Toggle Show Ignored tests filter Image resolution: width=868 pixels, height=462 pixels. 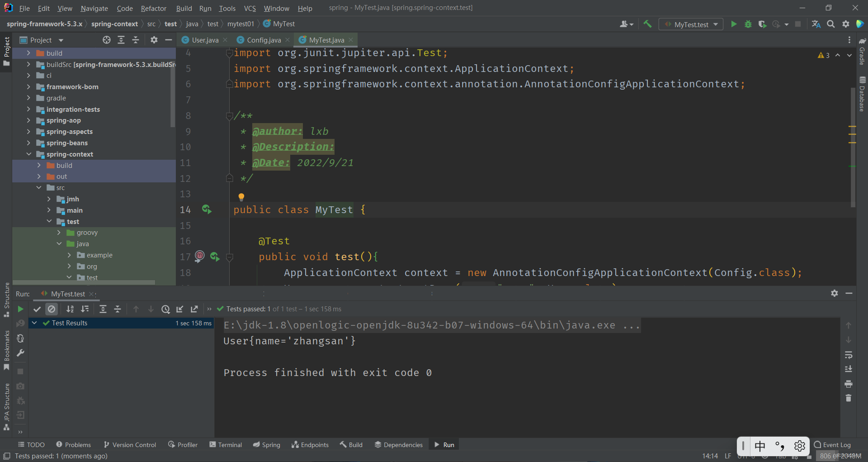pyautogui.click(x=52, y=309)
